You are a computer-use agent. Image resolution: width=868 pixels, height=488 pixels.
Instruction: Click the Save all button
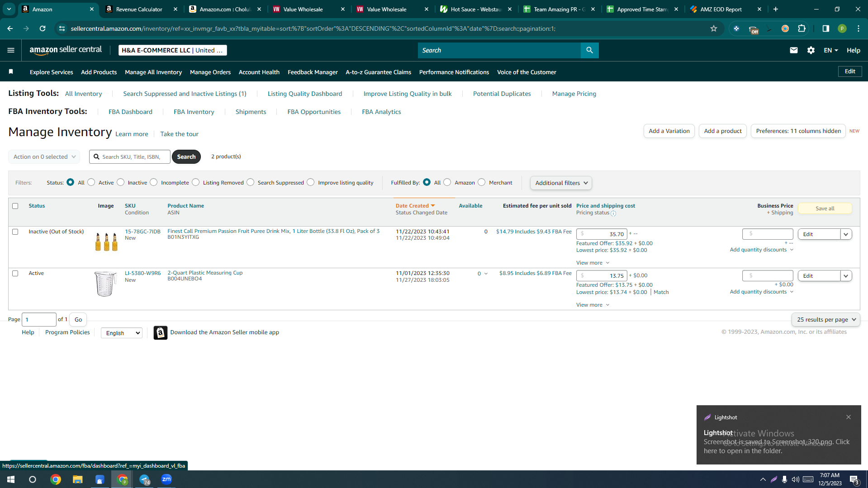point(825,208)
